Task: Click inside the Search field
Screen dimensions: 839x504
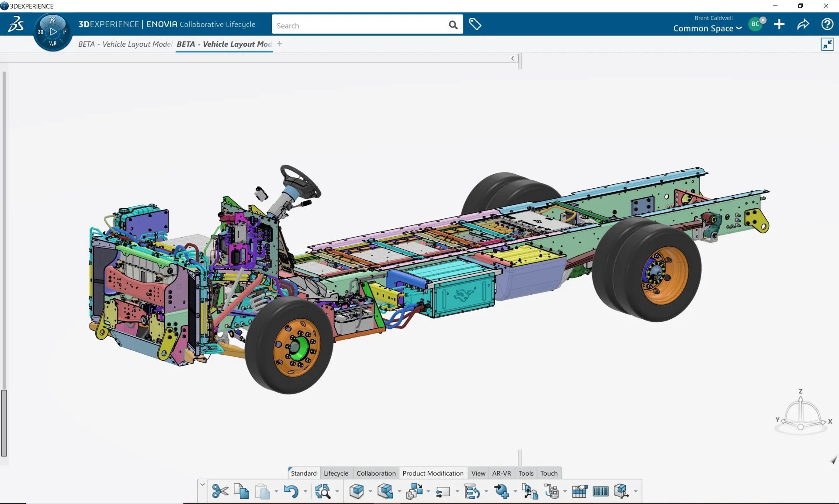Action: 358,24
